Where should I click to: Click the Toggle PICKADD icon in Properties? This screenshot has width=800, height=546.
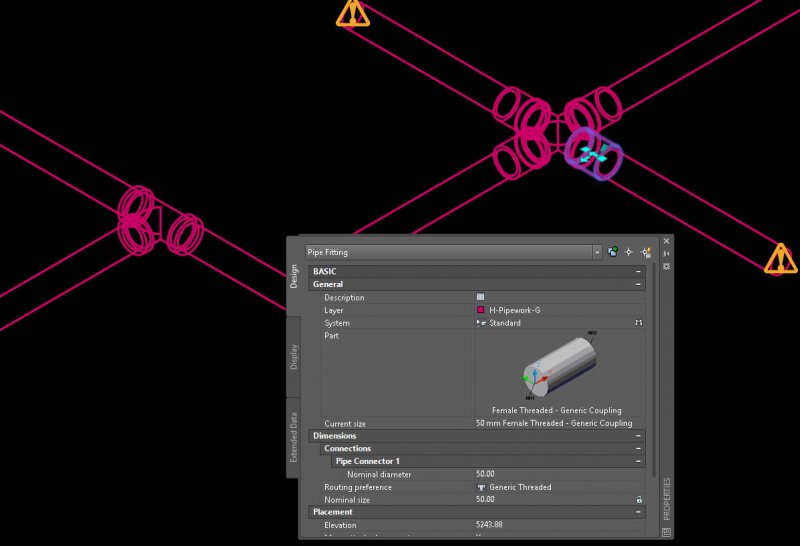tap(613, 252)
